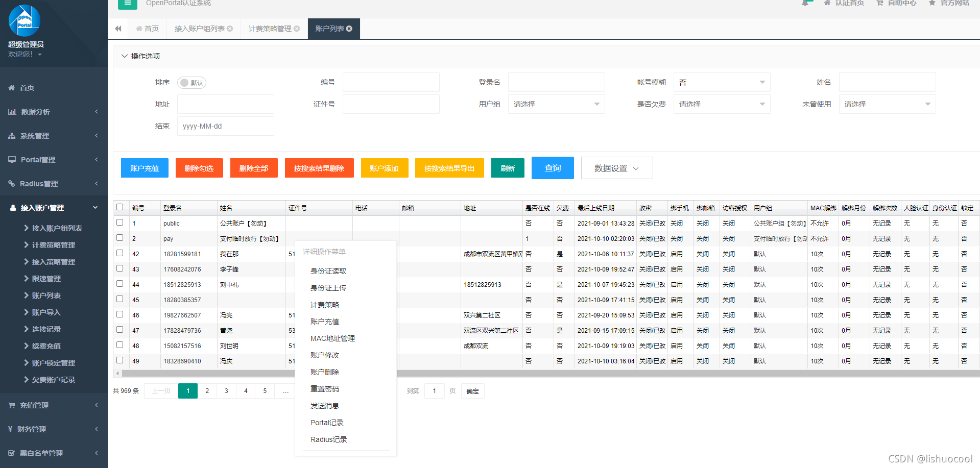Close the 账户列表 tab
Image resolution: width=980 pixels, height=468 pixels.
point(349,29)
